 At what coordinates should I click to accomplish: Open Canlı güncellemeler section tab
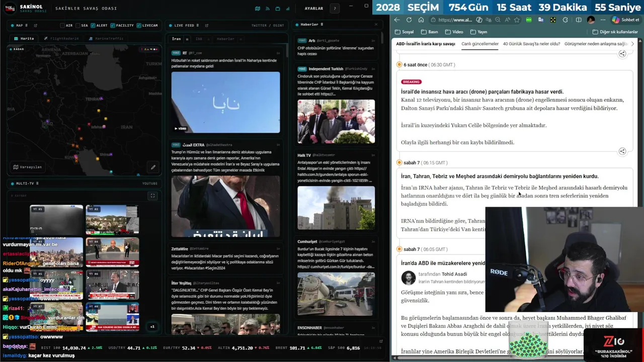pos(480,44)
